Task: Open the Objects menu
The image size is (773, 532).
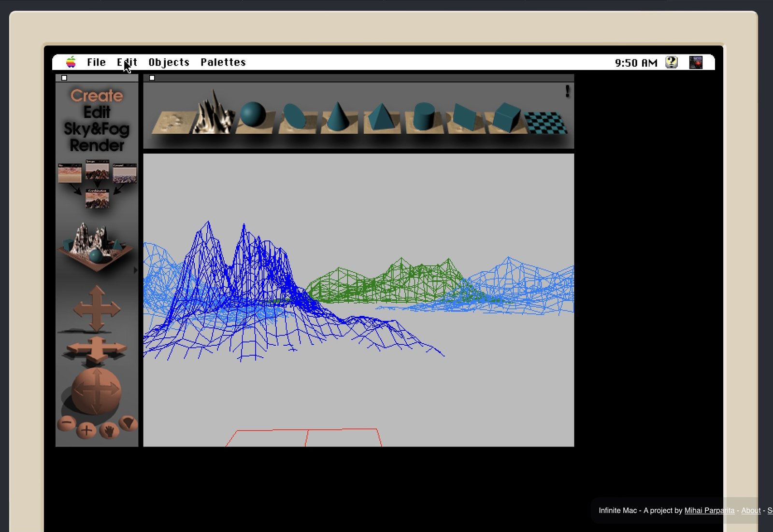Action: [169, 62]
